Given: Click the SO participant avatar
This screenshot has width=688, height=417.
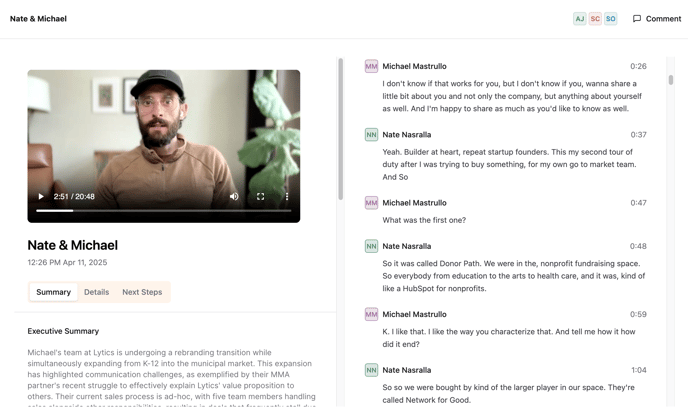Looking at the screenshot, I should (610, 19).
